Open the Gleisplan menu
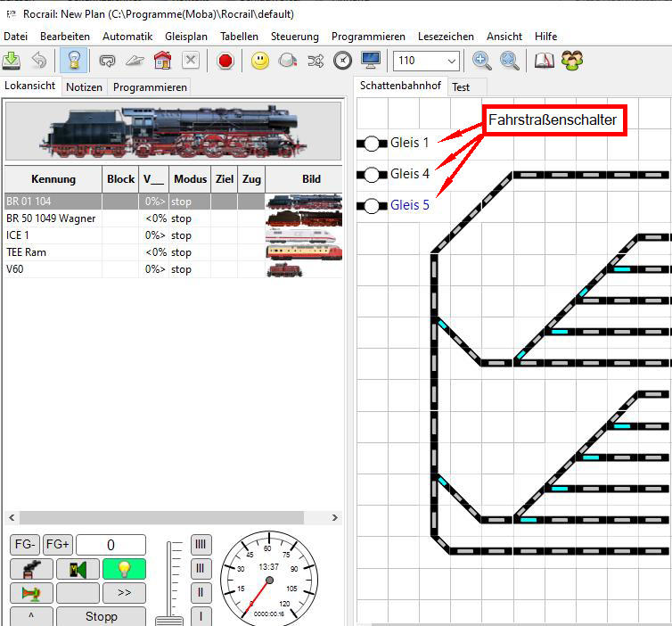 (x=185, y=37)
